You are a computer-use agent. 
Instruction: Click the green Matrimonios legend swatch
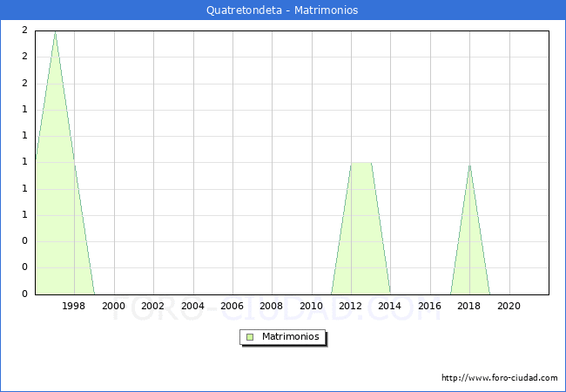click(x=250, y=337)
